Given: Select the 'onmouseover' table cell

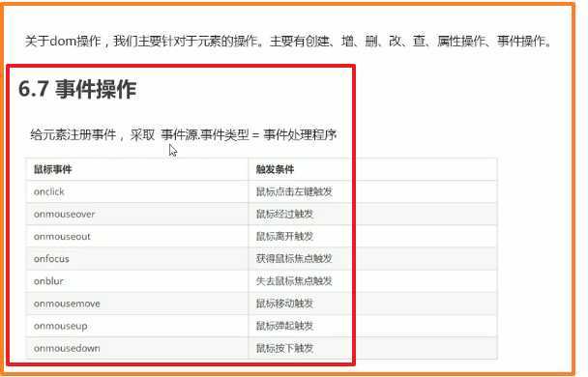Looking at the screenshot, I should coord(137,214).
